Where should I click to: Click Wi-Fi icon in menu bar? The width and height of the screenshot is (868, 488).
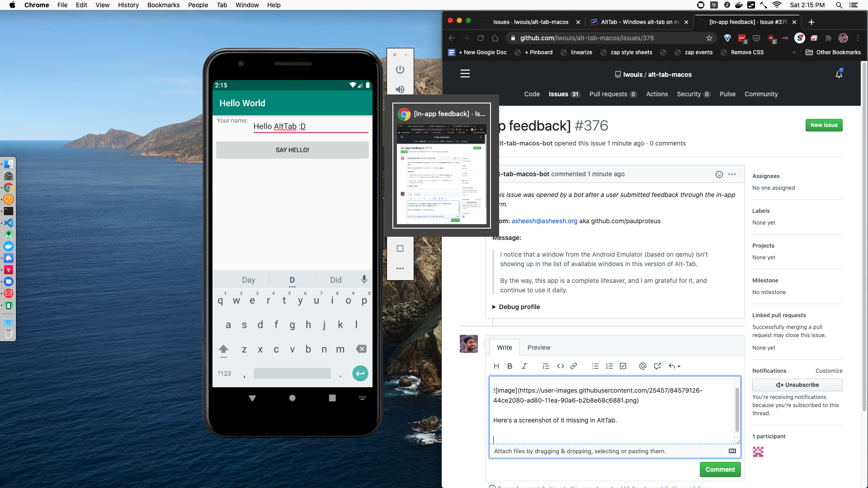click(x=777, y=5)
